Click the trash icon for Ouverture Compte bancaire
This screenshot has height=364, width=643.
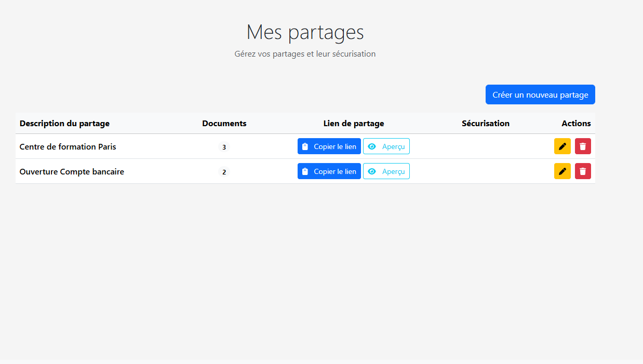[x=582, y=171]
